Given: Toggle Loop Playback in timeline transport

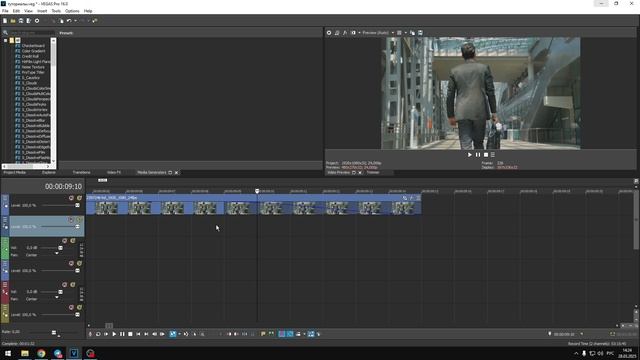Looking at the screenshot, I should click(x=98, y=334).
